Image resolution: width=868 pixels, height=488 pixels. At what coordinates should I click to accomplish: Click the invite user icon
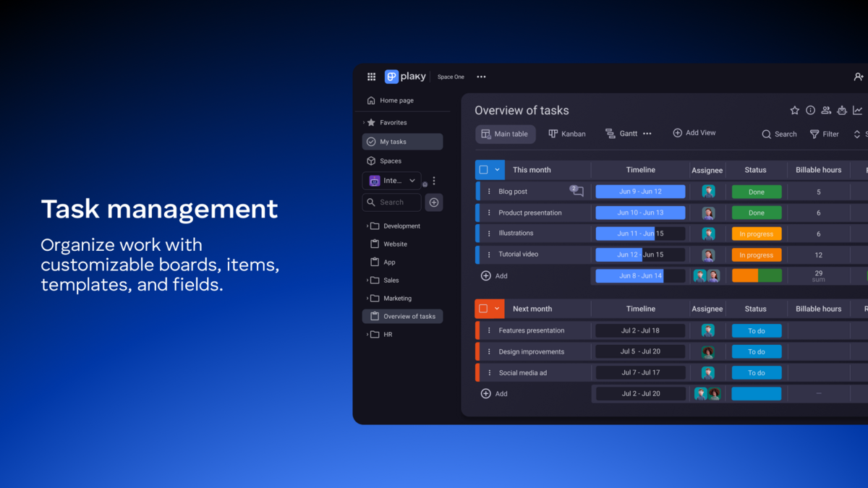tap(859, 77)
